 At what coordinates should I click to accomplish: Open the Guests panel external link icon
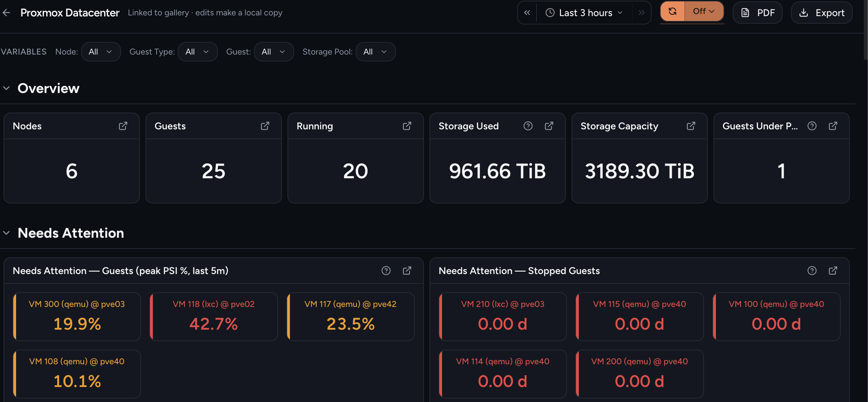[x=265, y=126]
